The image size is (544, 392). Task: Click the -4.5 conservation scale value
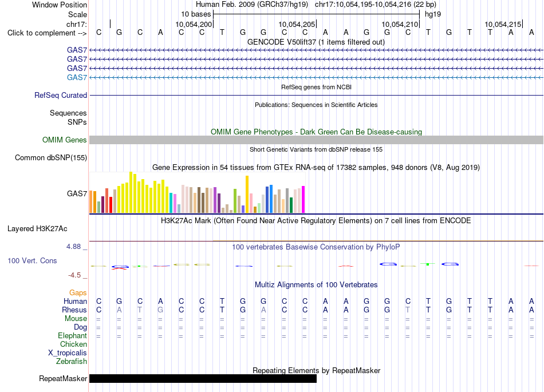pos(74,275)
